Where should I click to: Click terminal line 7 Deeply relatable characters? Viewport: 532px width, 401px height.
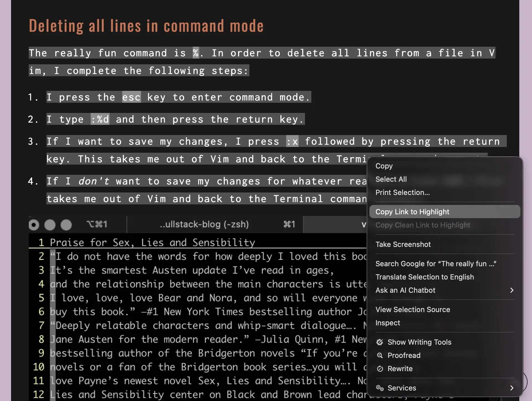coord(208,325)
